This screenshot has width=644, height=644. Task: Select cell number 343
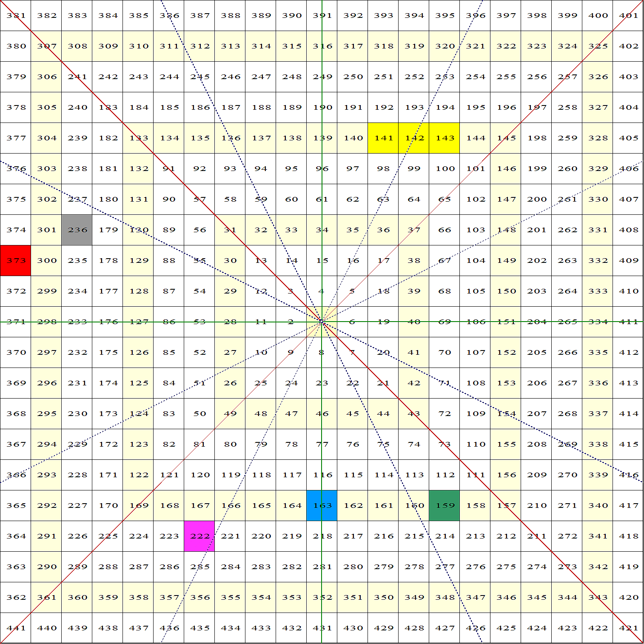coord(597,597)
